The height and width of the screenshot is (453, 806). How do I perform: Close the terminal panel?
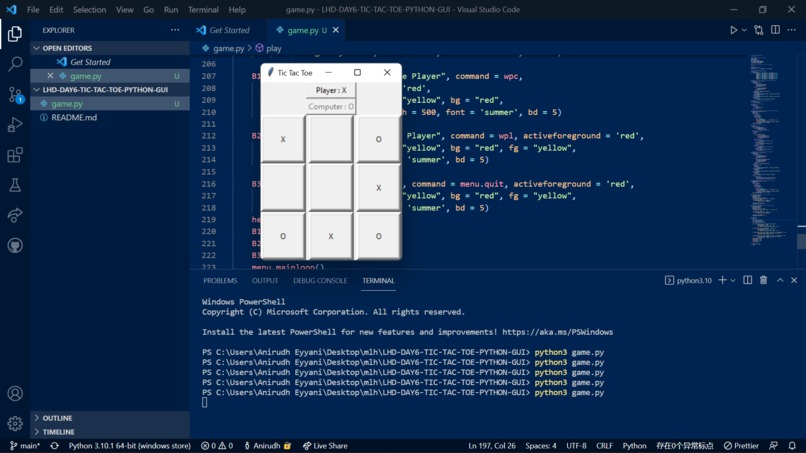point(794,280)
